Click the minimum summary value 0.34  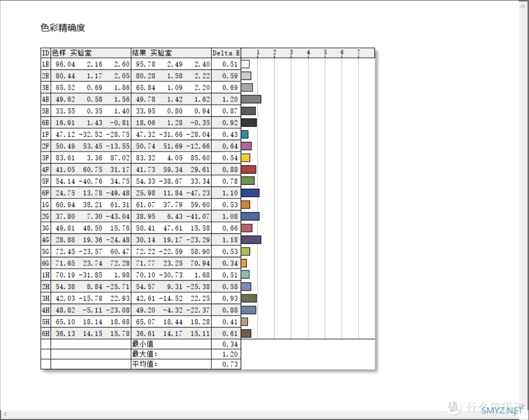pos(230,344)
